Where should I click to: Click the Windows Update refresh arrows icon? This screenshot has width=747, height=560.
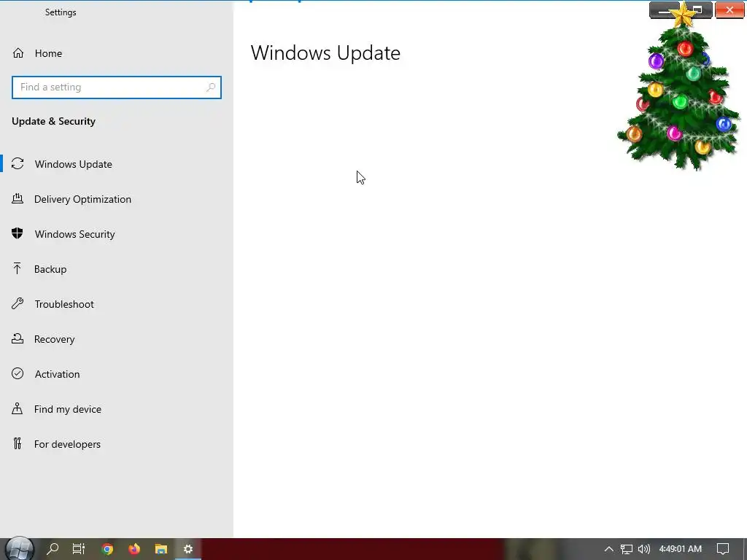point(18,164)
